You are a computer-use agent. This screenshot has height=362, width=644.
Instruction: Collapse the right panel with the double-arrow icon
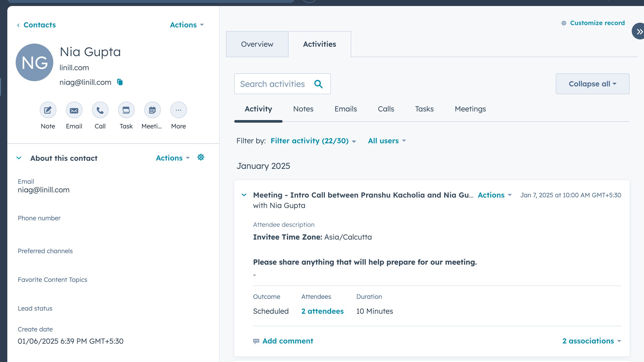(639, 31)
